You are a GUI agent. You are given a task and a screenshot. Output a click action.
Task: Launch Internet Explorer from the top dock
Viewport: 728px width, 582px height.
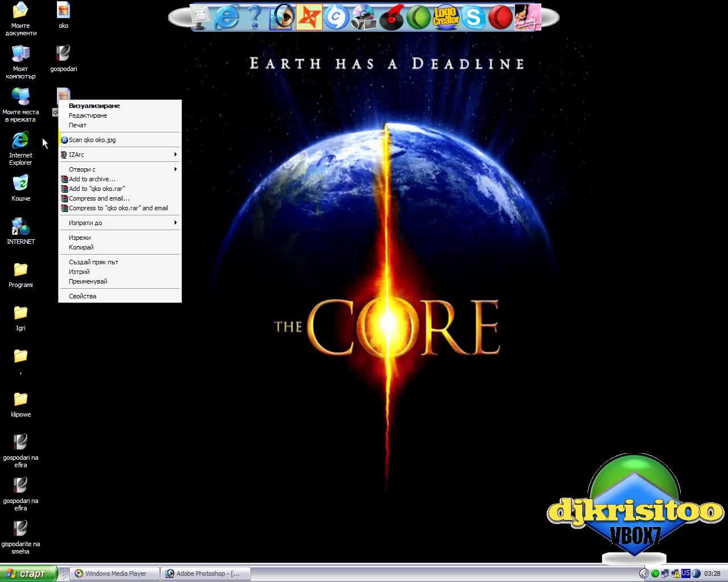[227, 18]
